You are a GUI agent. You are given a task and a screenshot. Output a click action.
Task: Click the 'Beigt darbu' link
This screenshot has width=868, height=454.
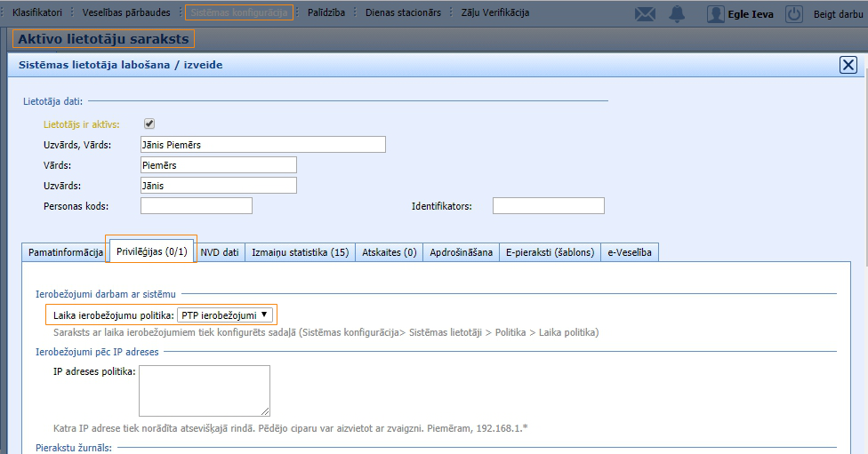point(838,14)
